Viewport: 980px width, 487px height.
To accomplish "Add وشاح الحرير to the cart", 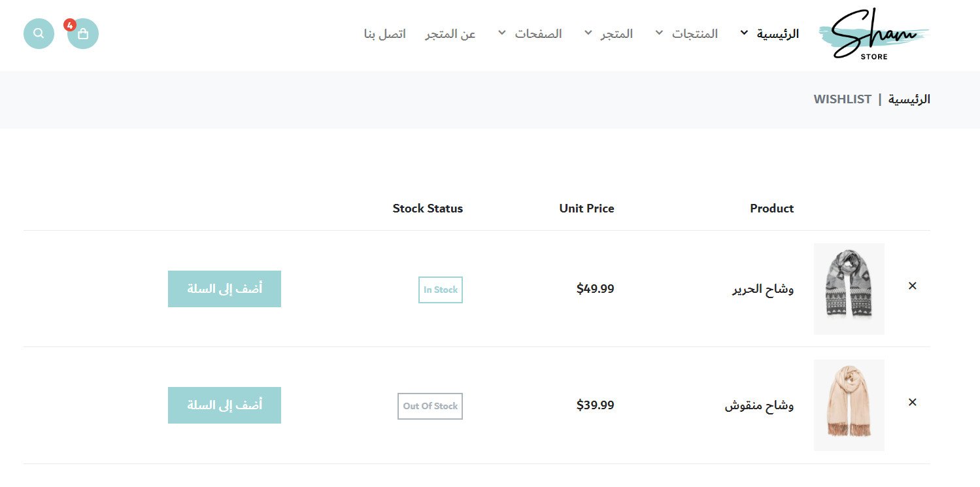I will [224, 289].
